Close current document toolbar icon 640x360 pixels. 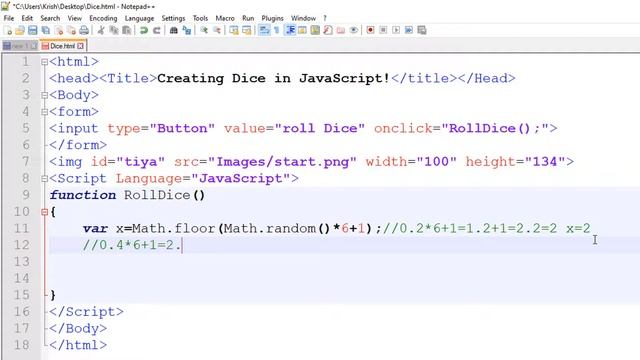click(59, 30)
